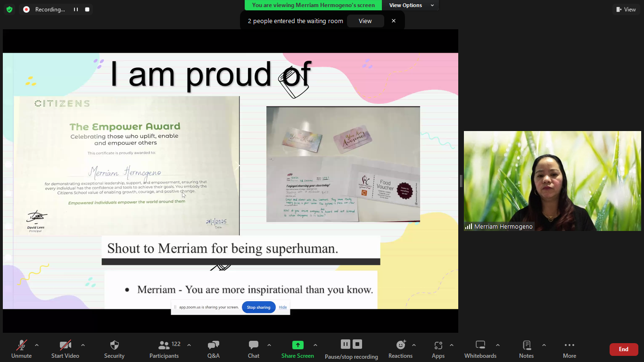Open the Apps panel
The height and width of the screenshot is (362, 644).
point(438,349)
